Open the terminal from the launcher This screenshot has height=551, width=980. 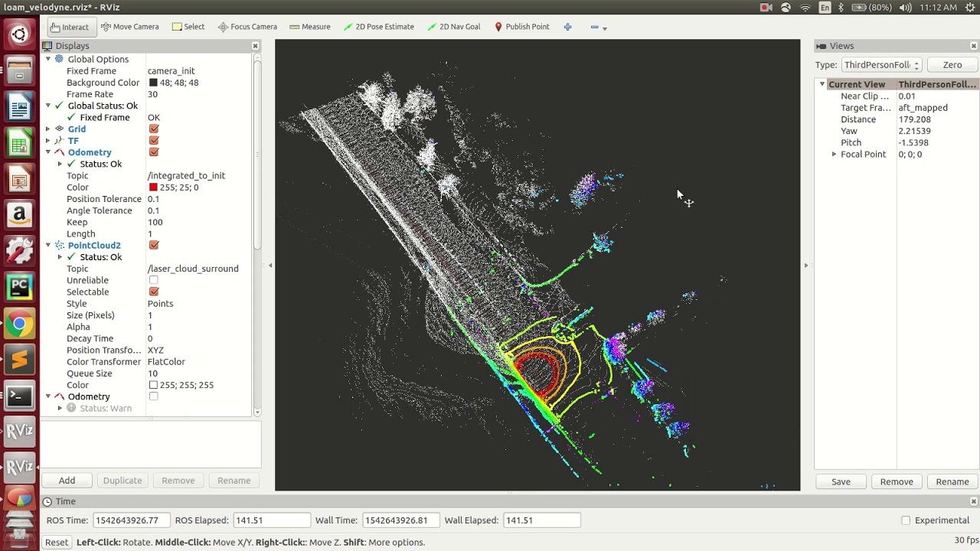(x=19, y=396)
